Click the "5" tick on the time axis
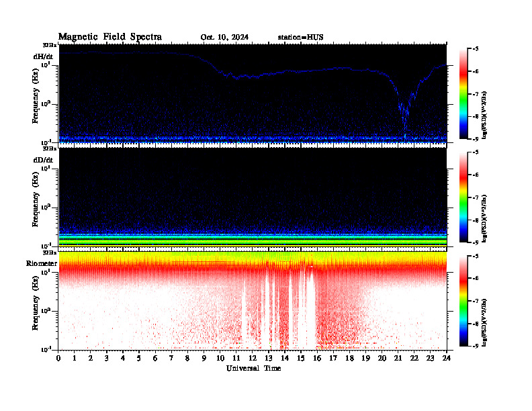532x411 pixels. point(139,359)
